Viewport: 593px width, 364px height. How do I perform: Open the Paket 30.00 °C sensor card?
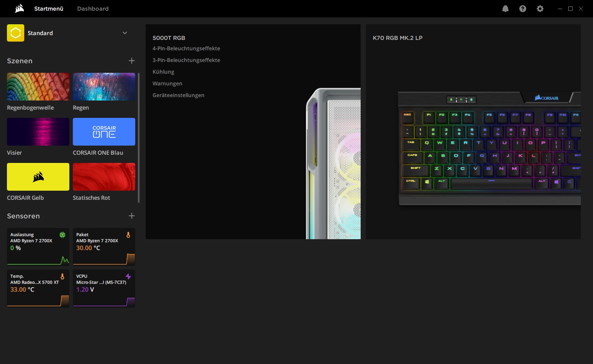tap(104, 247)
